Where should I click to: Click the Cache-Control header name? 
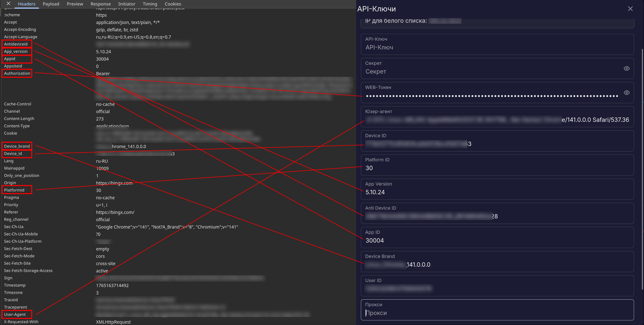pos(18,104)
